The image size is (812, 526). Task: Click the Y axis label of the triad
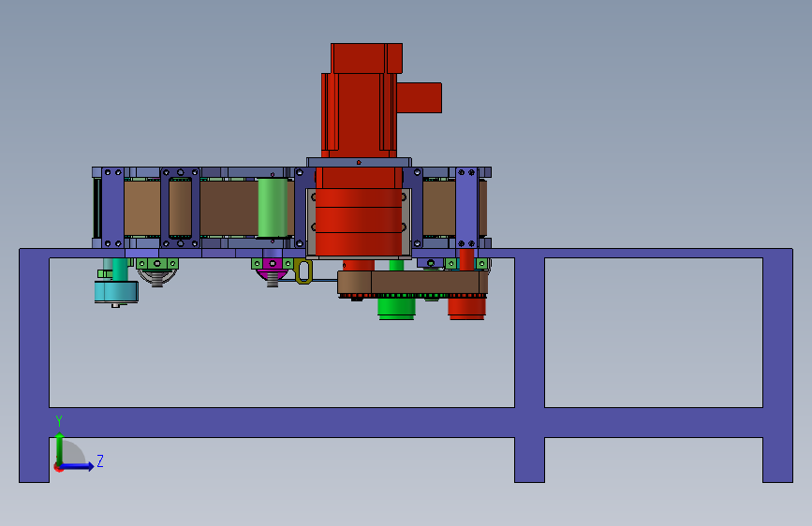[x=59, y=421]
